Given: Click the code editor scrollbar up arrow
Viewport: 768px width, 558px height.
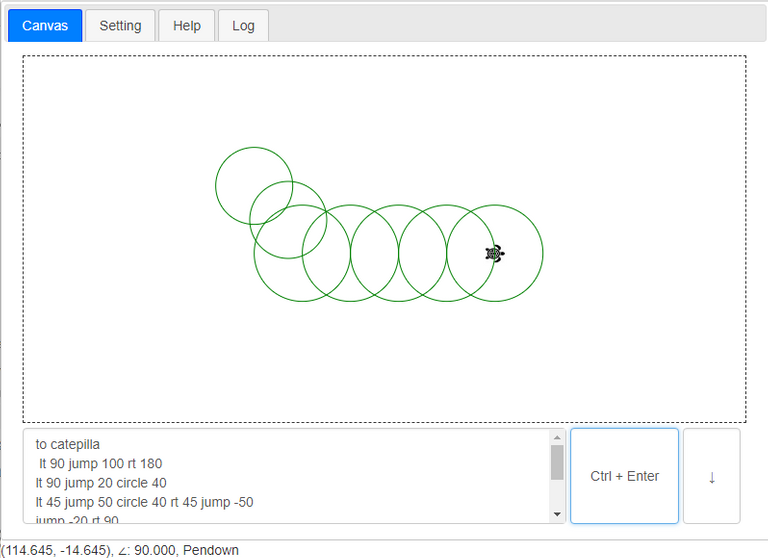Looking at the screenshot, I should pyautogui.click(x=558, y=437).
